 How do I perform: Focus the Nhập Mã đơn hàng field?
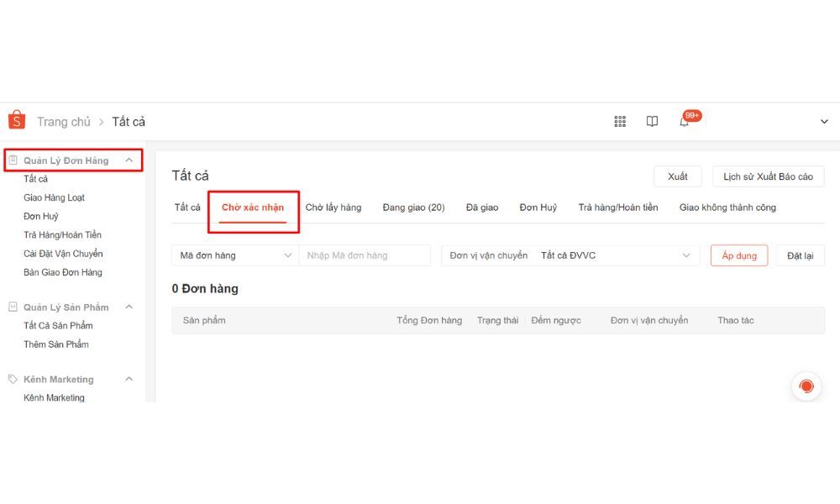(365, 255)
